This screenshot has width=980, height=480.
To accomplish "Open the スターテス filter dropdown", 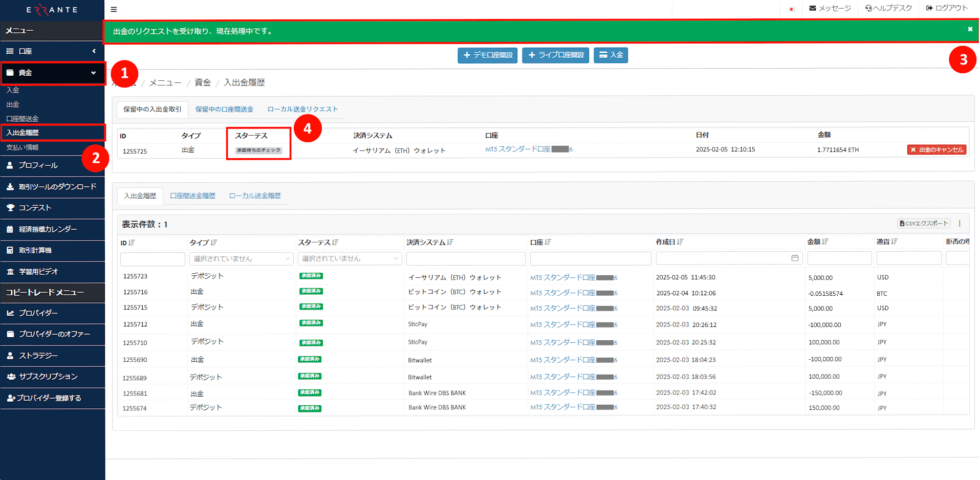I will tap(349, 258).
